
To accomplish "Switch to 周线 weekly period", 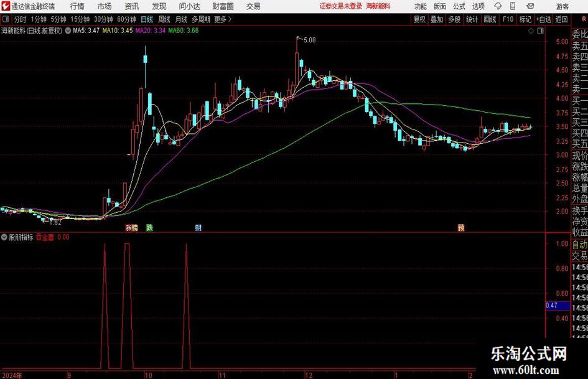I will pos(164,19).
